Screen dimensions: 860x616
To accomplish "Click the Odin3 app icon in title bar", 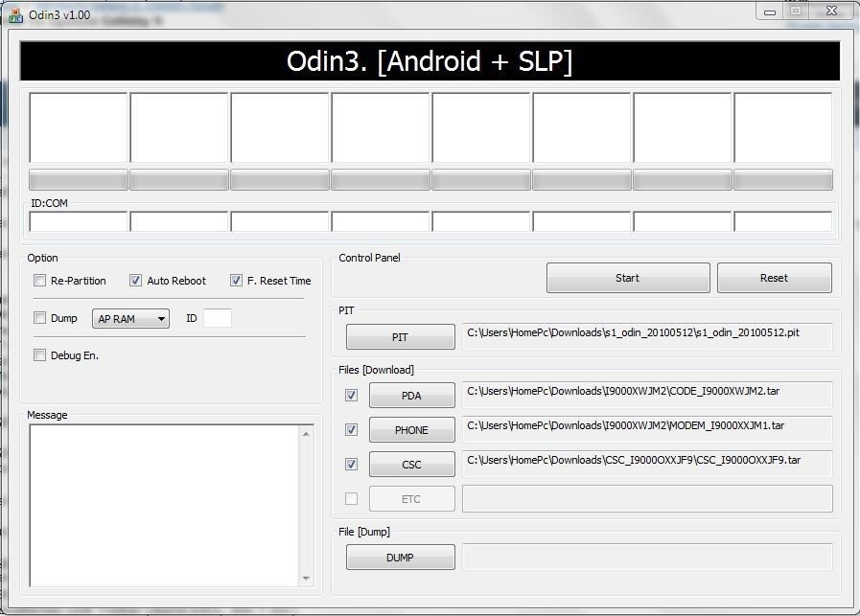I will (x=15, y=16).
